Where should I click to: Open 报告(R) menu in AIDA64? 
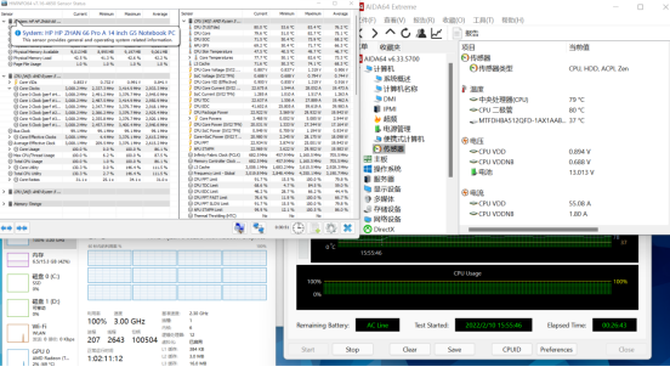(423, 20)
